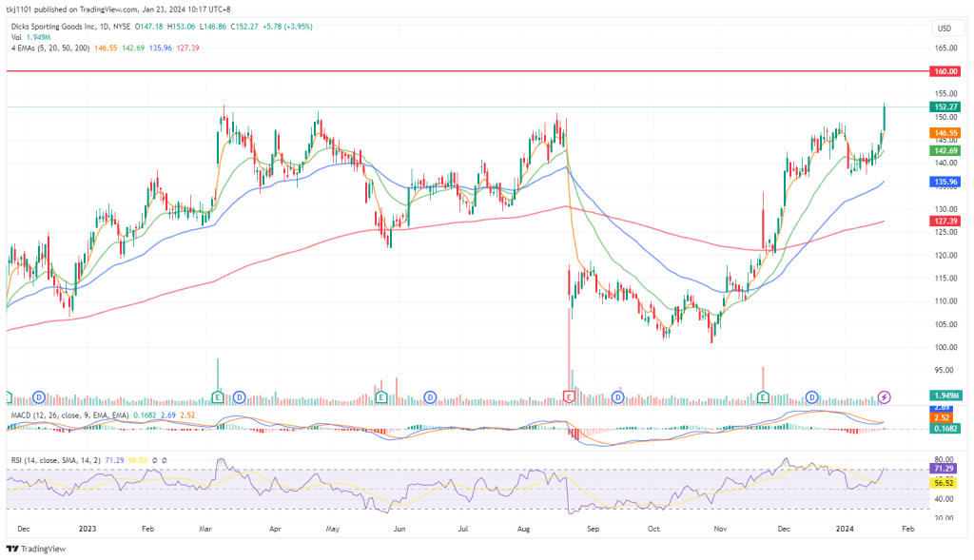Click the 100.00 price scale label
Image resolution: width=974 pixels, height=560 pixels.
point(946,347)
